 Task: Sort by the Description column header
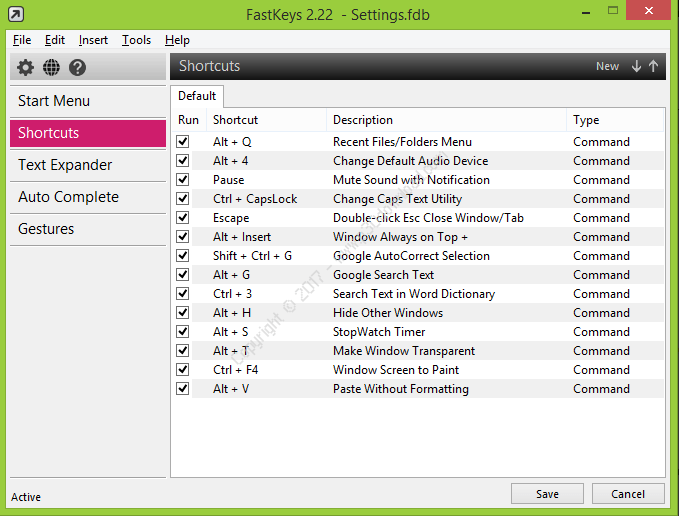point(446,120)
